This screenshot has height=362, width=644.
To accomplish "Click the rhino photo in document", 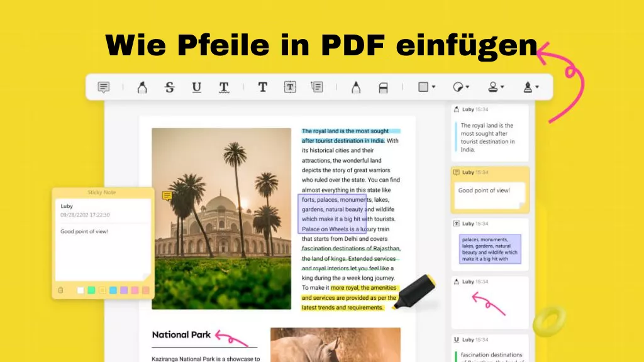I will (336, 345).
